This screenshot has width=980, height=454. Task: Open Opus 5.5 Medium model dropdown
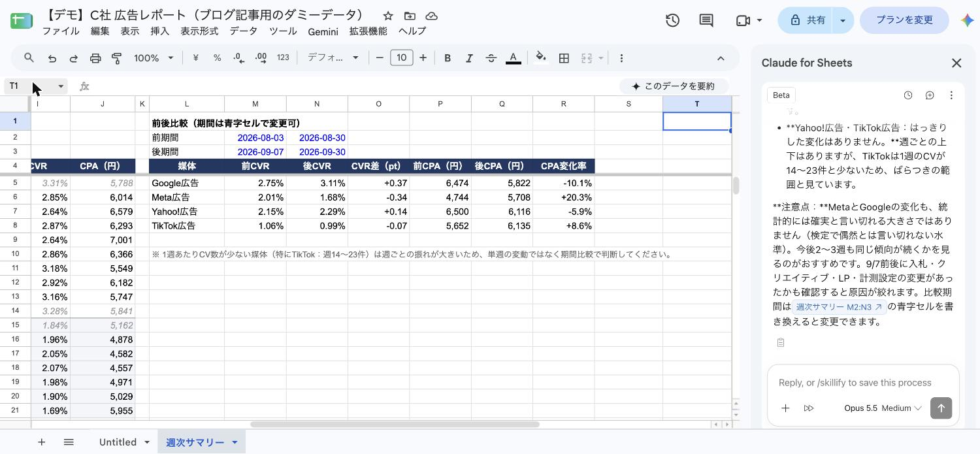pyautogui.click(x=883, y=408)
